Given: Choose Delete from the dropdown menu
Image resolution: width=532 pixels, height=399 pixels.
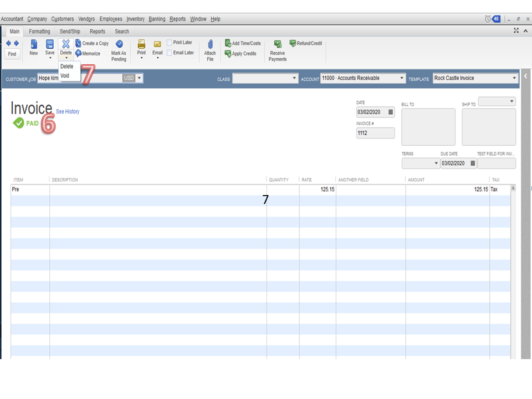Looking at the screenshot, I should click(67, 66).
